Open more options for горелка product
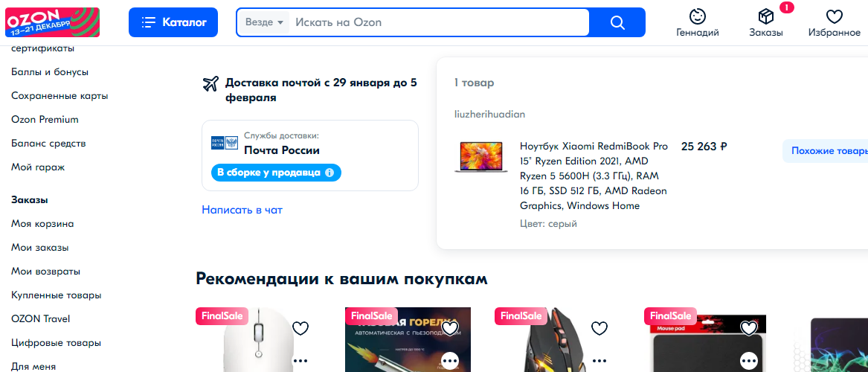 pos(450,360)
